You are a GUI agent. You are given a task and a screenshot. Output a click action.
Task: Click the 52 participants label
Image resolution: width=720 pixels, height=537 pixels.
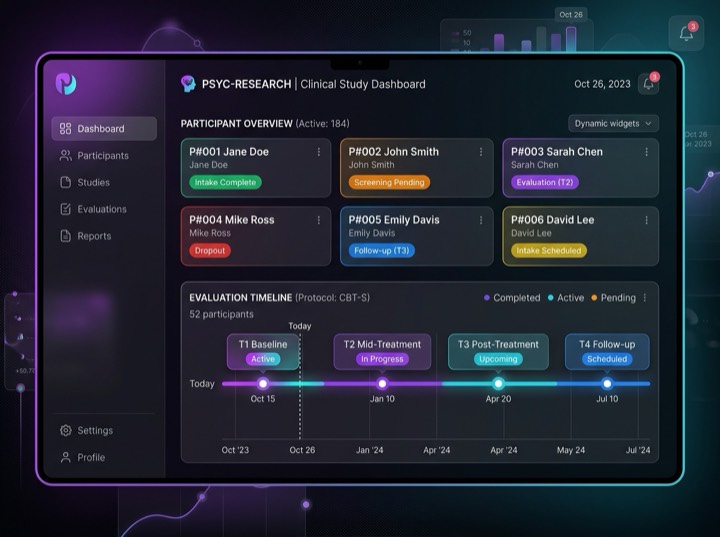[x=221, y=314]
